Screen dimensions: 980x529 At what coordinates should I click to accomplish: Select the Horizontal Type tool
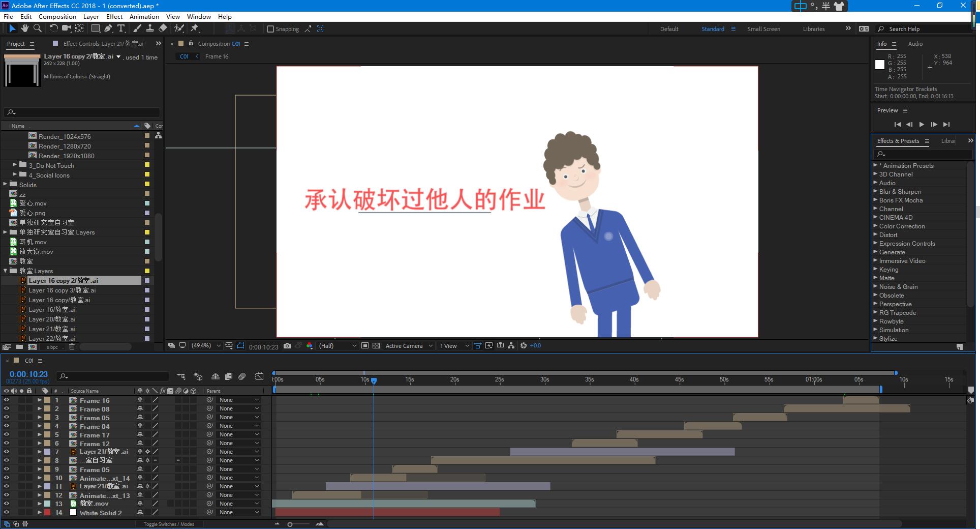pyautogui.click(x=121, y=28)
